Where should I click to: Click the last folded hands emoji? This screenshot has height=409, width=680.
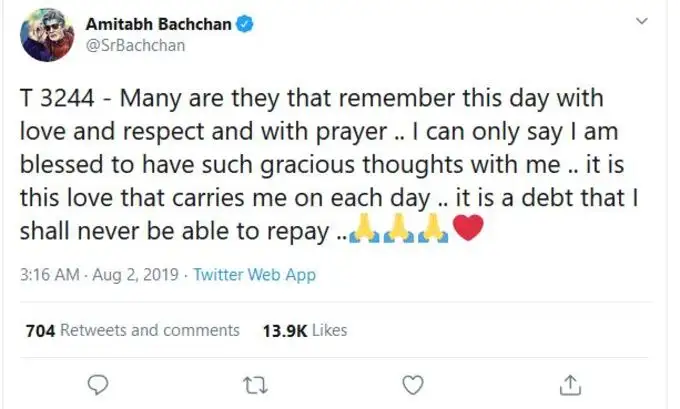click(434, 232)
